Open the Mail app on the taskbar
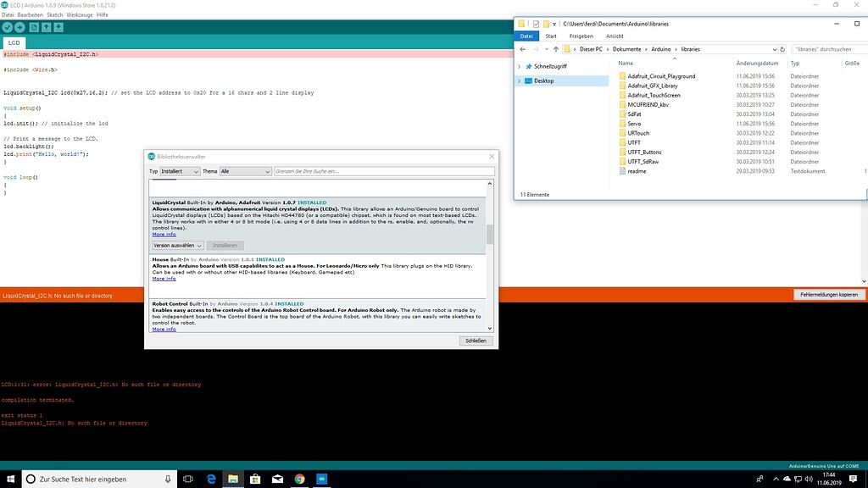 tap(277, 480)
